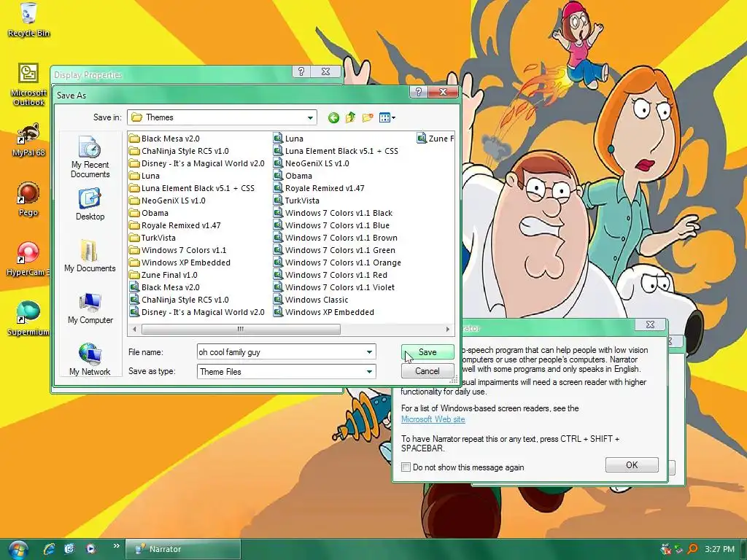Screen dimensions: 747x560
Task: Open the Pego desktop shortcut
Action: click(x=28, y=200)
